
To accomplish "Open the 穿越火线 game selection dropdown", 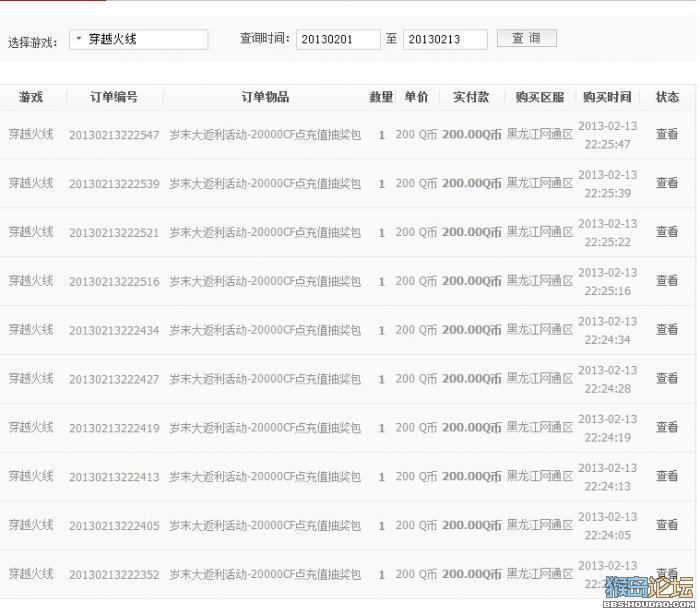I will tap(138, 39).
